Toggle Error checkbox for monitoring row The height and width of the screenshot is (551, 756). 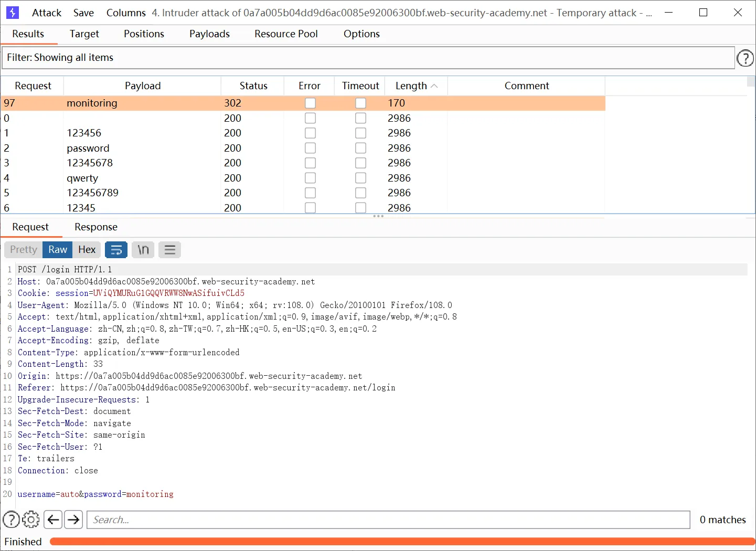[x=310, y=103]
